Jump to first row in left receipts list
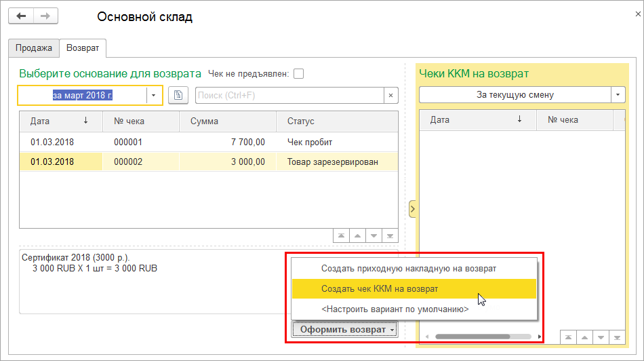Image resolution: width=644 pixels, height=361 pixels. click(341, 235)
